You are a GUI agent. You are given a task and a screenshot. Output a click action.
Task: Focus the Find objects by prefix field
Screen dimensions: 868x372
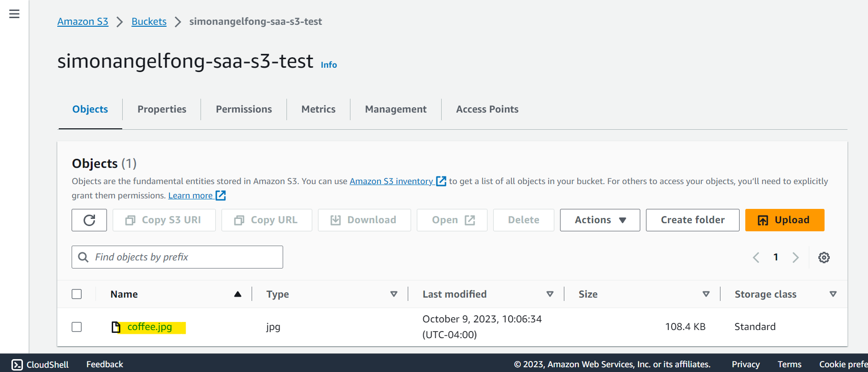click(x=177, y=257)
